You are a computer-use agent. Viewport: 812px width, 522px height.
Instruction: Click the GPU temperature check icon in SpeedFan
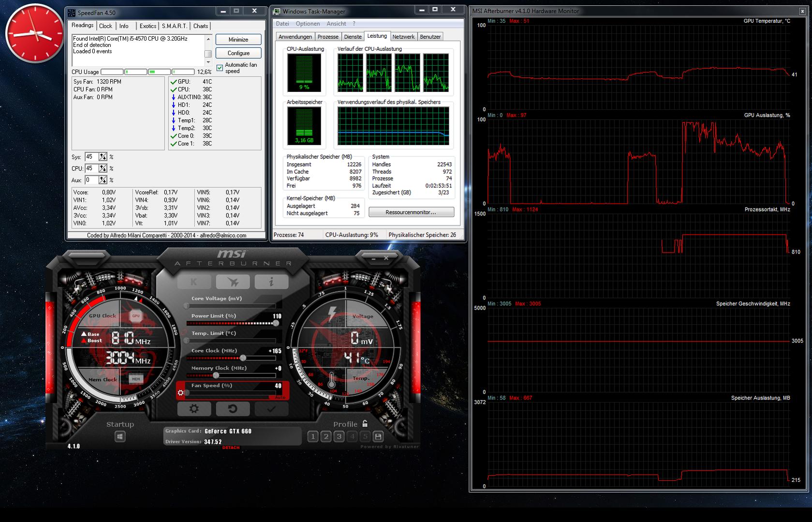(173, 82)
